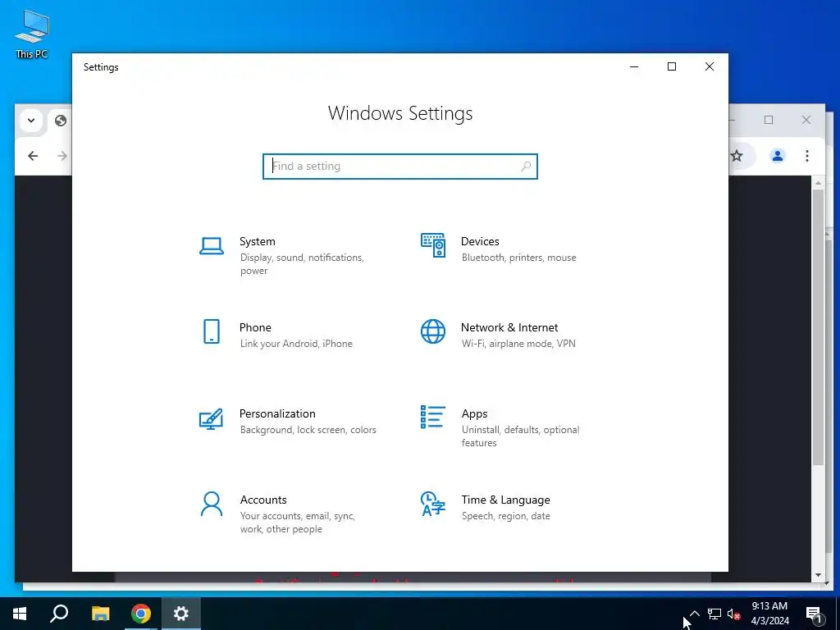Open the Windows Start menu
This screenshot has width=840, height=630.
20,614
